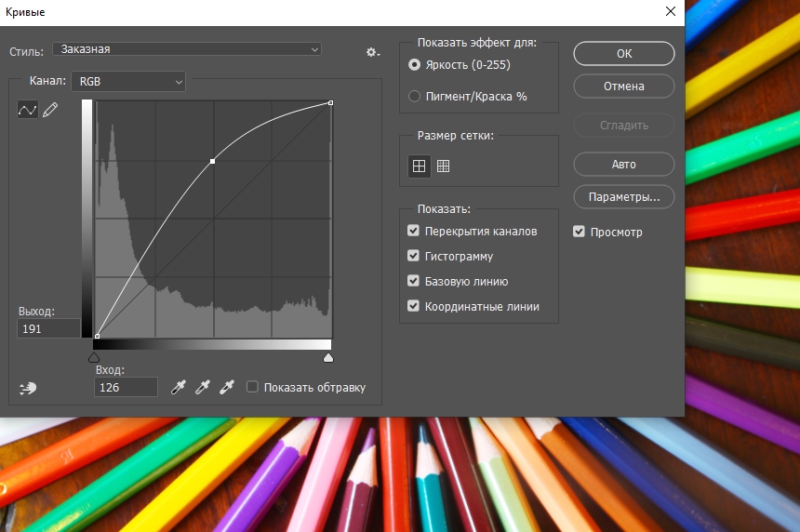800x532 pixels.
Task: Open the curves preset options gear menu
Action: coord(373,52)
